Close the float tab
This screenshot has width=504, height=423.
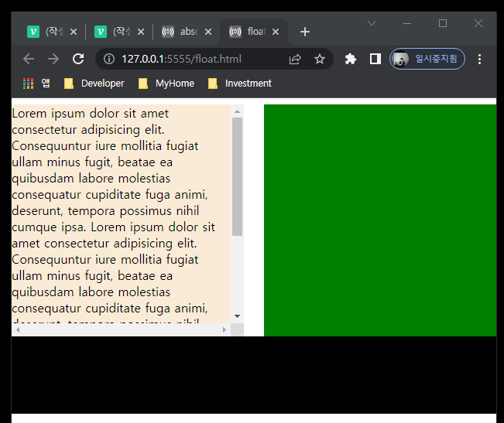pos(276,32)
